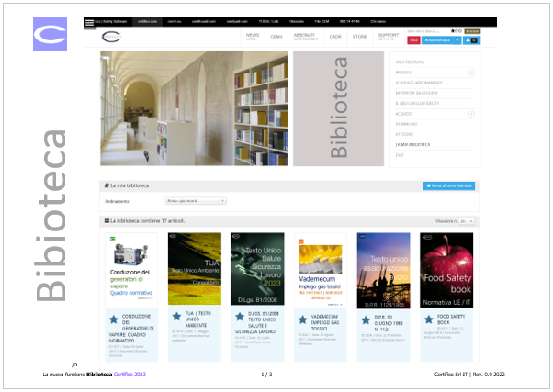Click the purple C logo tile
The image size is (553, 392).
(x=51, y=35)
